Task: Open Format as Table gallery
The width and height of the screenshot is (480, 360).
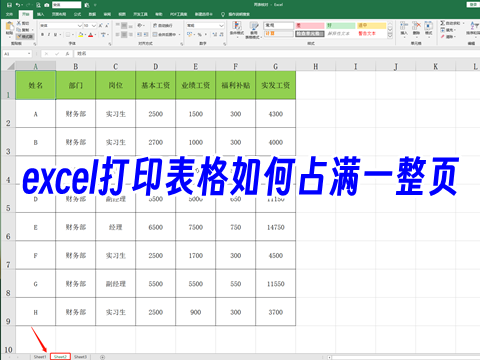Action: click(x=254, y=30)
